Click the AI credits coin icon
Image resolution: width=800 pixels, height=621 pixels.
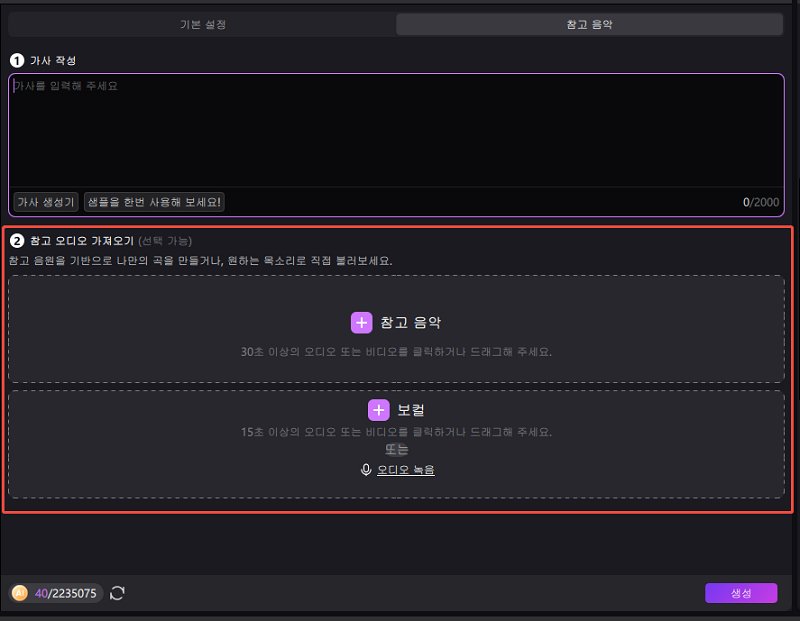point(19,593)
